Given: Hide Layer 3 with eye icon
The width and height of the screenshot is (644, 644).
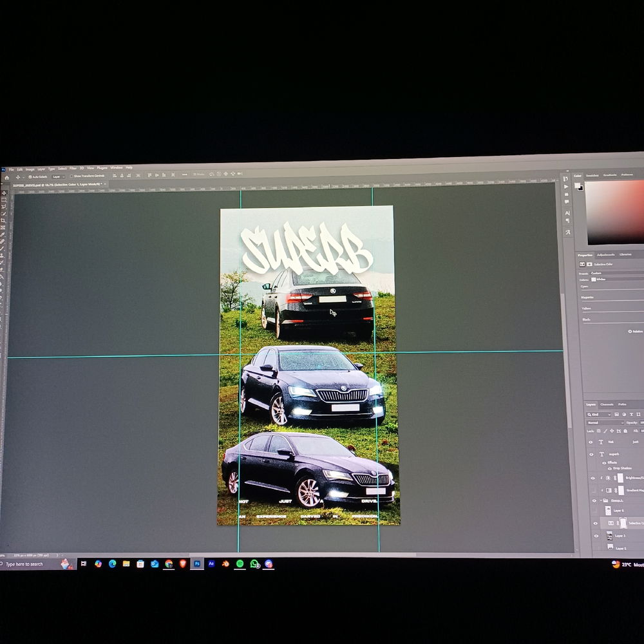Looking at the screenshot, I should click(596, 536).
